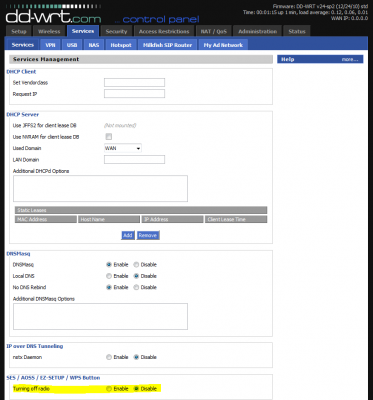Enable Turning off radio option
This screenshot has width=373, height=400.
[x=109, y=389]
